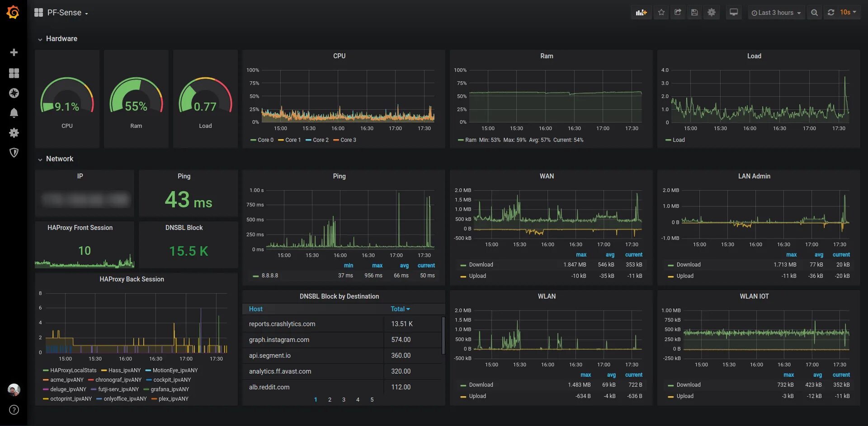This screenshot has height=426, width=868.
Task: Toggle 8.8.8.8 series in Ping legend
Action: point(270,276)
